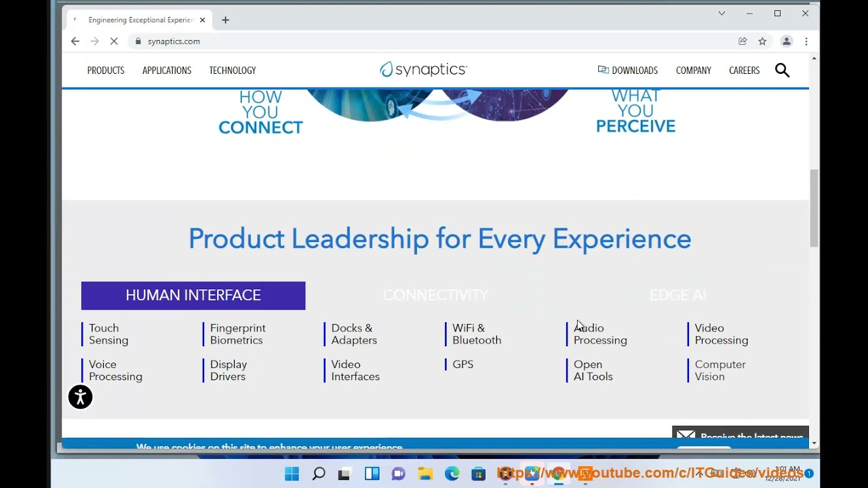Open the Technology menu
This screenshot has width=868, height=488.
tap(233, 70)
